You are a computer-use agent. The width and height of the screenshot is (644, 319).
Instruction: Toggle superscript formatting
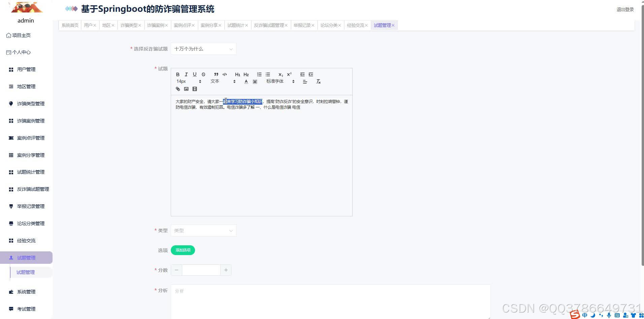[x=289, y=74]
